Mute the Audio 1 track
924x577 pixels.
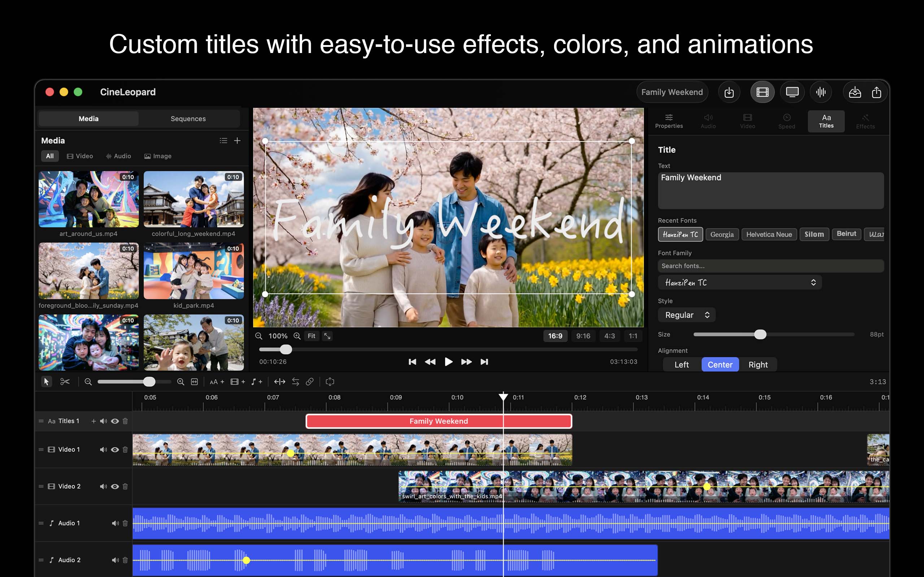[114, 523]
